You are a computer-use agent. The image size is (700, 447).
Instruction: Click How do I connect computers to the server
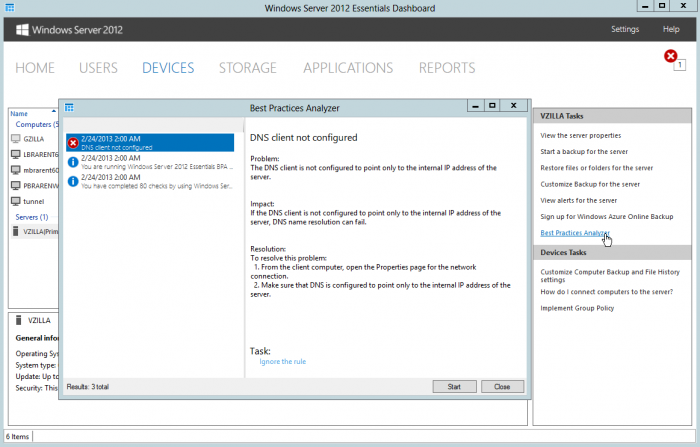click(x=606, y=292)
